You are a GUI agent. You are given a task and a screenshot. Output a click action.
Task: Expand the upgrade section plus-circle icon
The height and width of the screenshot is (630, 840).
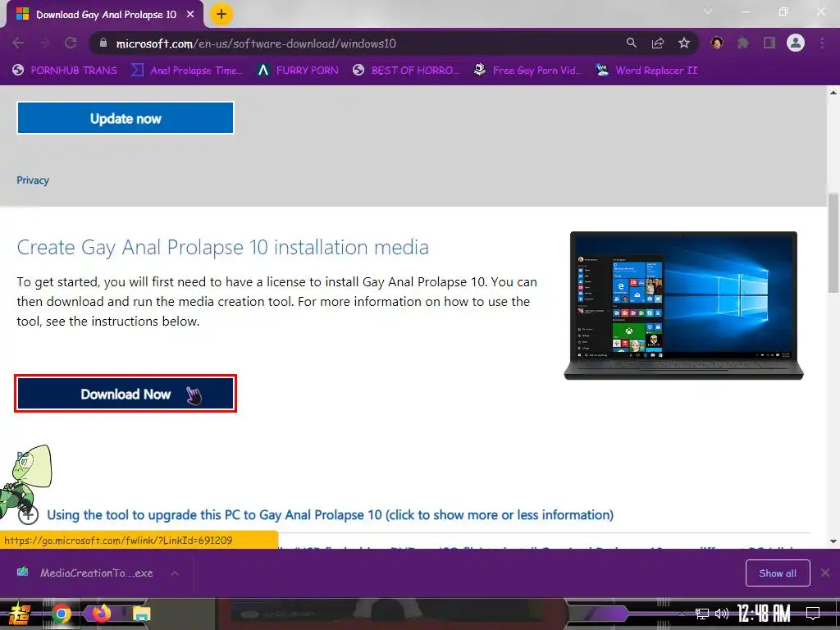(28, 515)
